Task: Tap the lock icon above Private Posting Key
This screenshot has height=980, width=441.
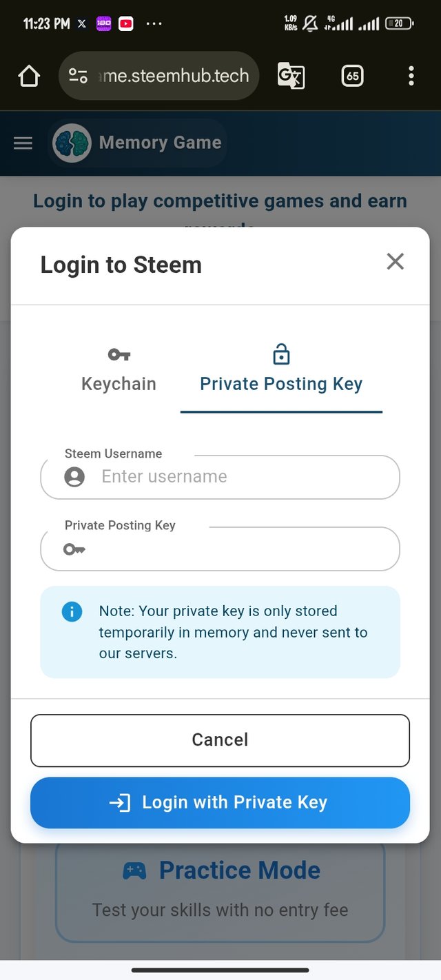Action: click(x=281, y=354)
